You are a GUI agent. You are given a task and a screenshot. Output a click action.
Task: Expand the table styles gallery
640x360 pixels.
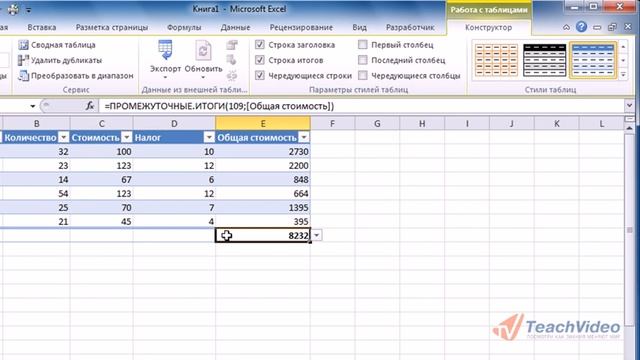(623, 75)
